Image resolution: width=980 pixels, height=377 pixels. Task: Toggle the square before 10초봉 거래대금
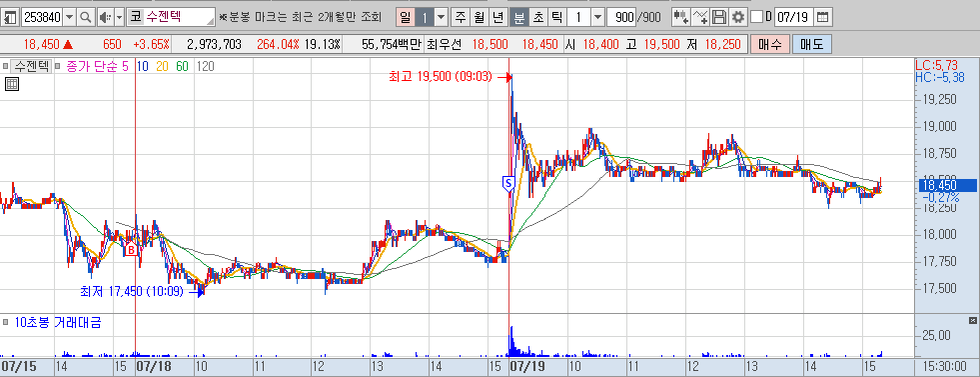5,323
